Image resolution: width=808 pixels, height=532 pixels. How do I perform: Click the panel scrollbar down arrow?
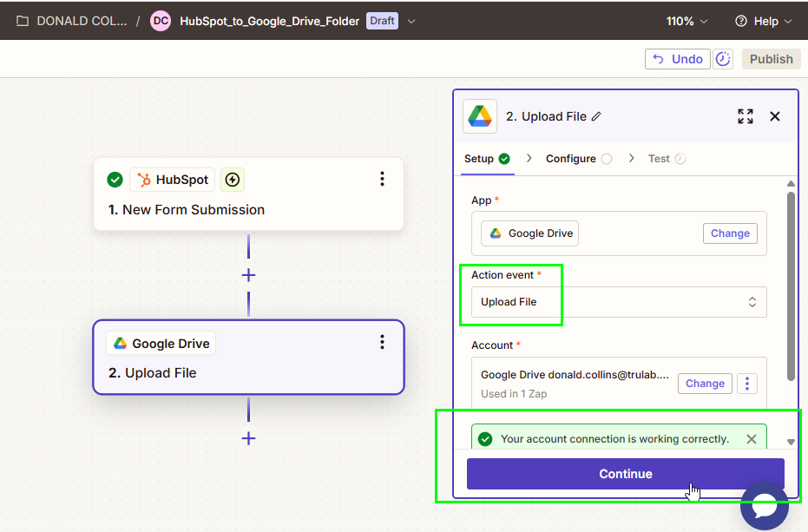(791, 442)
